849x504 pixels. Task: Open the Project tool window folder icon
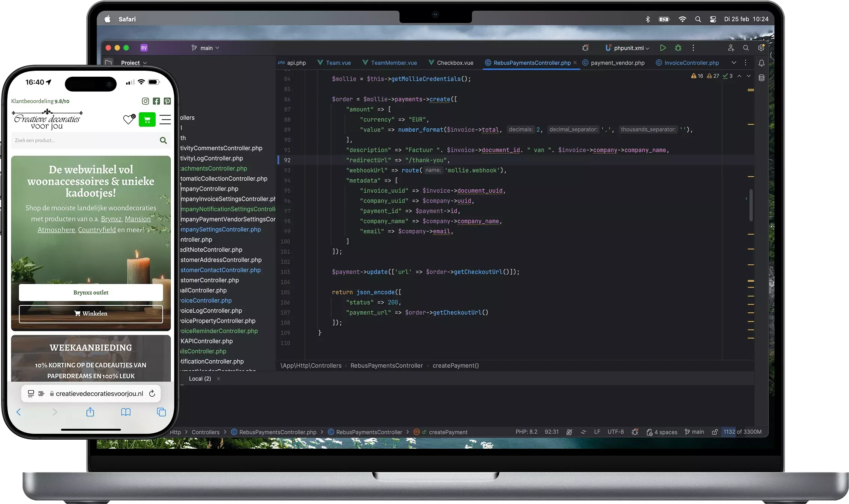(x=109, y=62)
